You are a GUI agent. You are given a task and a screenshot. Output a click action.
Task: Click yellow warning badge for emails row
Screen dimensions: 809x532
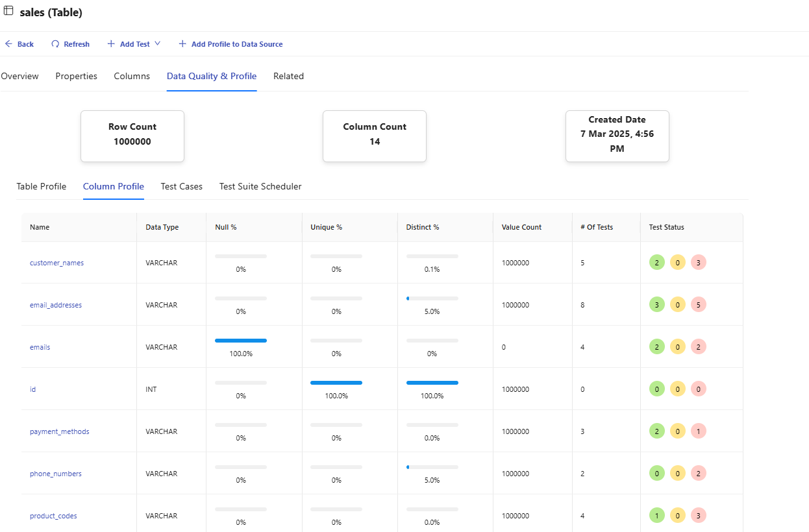tap(678, 347)
